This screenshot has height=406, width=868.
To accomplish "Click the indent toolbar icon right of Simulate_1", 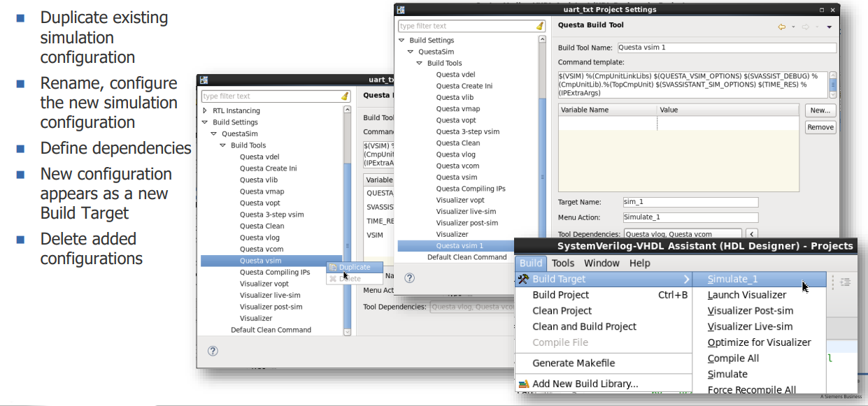I will tap(845, 282).
